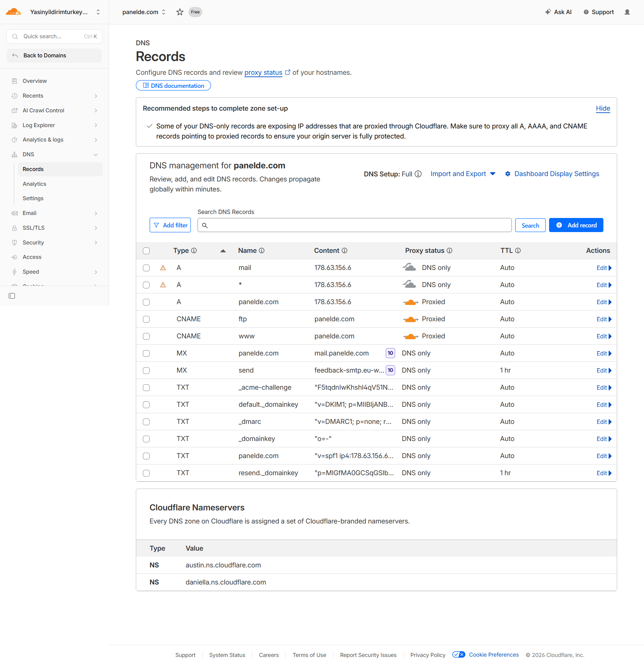The width and height of the screenshot is (644, 665).
Task: Open Analytics under the DNS menu
Action: (x=34, y=184)
